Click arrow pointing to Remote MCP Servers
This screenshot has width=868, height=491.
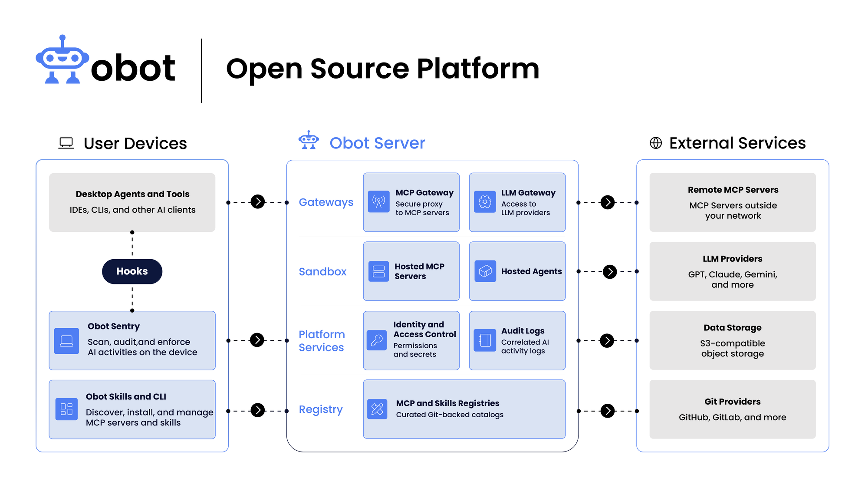coord(608,202)
